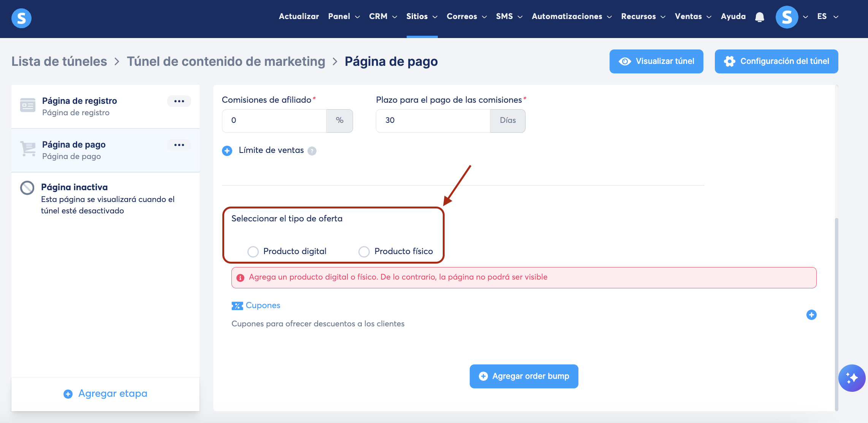Open the Ventas menu
This screenshot has width=868, height=423.
point(693,16)
